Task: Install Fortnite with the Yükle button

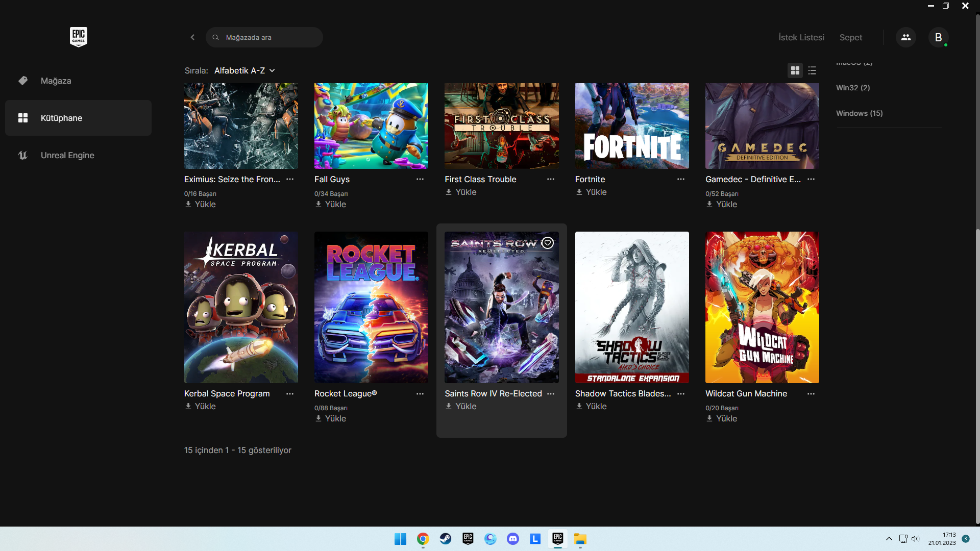Action: (591, 192)
